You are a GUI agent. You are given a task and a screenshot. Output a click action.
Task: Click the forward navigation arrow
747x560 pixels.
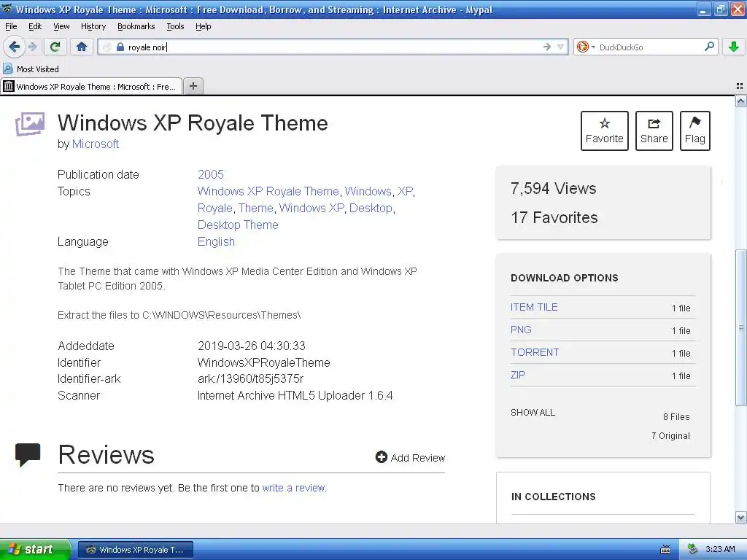click(x=32, y=47)
